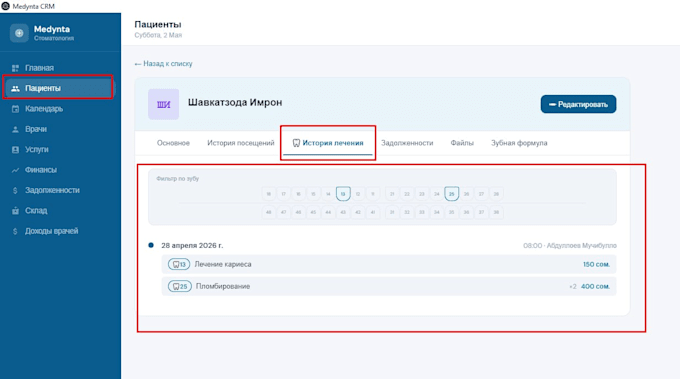Open the Пломбирование treatment row
Image resolution: width=680 pixels, height=379 pixels.
tap(389, 286)
